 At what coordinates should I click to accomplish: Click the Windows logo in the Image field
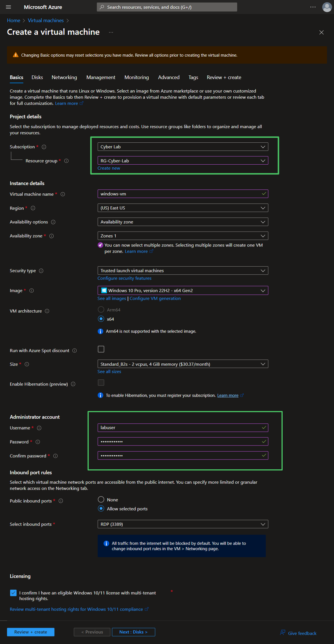(x=104, y=290)
